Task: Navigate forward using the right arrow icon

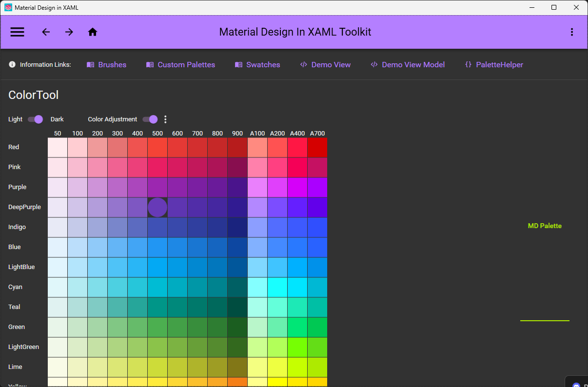Action: (69, 32)
